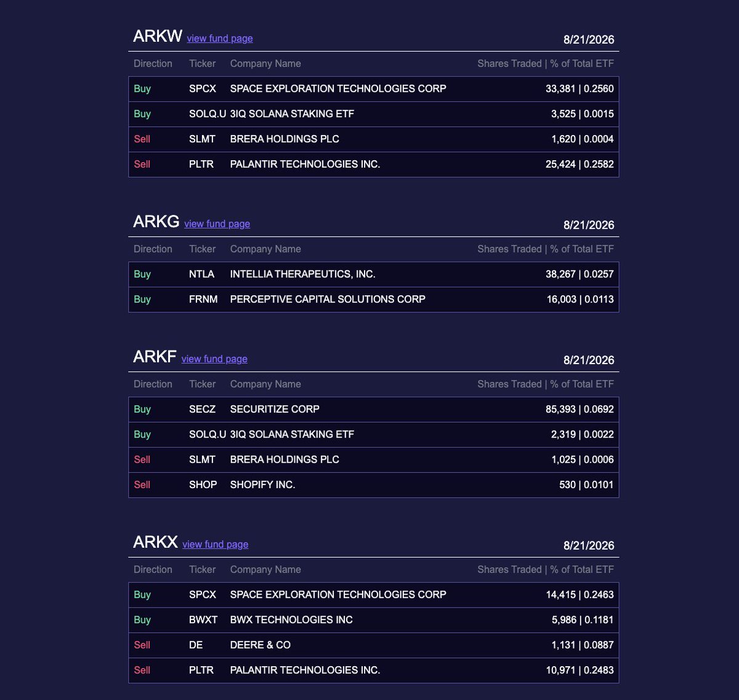
Task: Click the Shares Traded header in ARKX table
Action: (509, 569)
